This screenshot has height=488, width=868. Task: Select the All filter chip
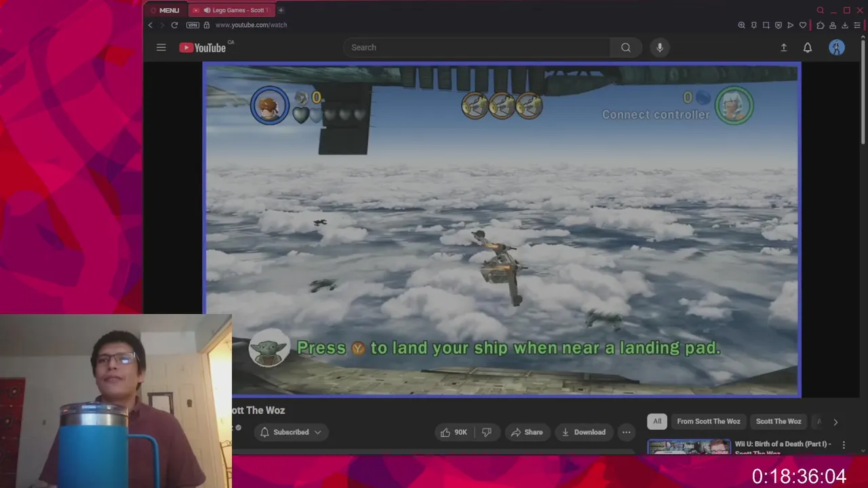point(657,422)
